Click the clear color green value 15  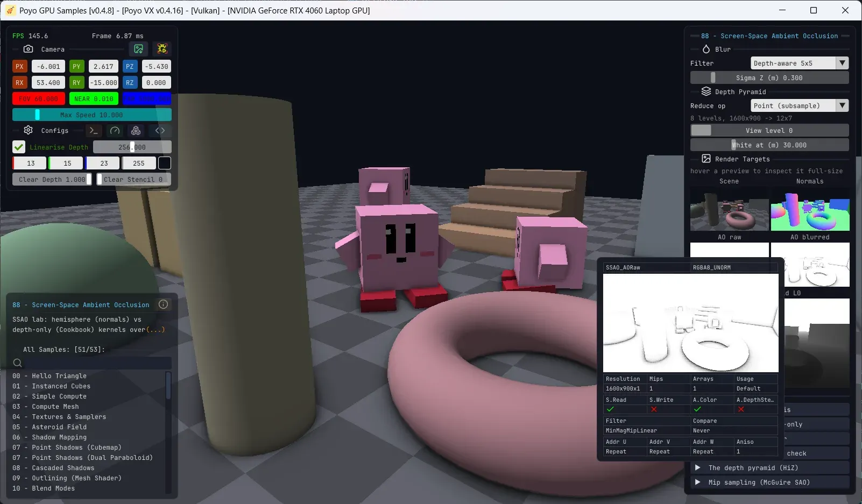coord(67,163)
